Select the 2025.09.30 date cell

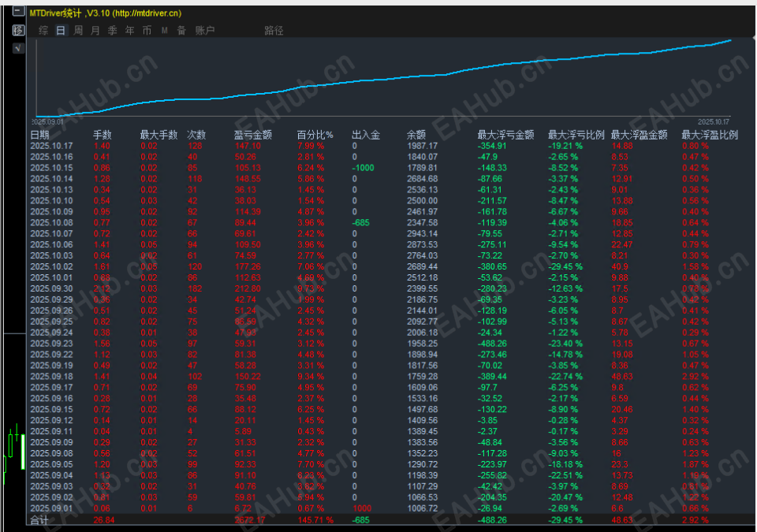(x=52, y=288)
